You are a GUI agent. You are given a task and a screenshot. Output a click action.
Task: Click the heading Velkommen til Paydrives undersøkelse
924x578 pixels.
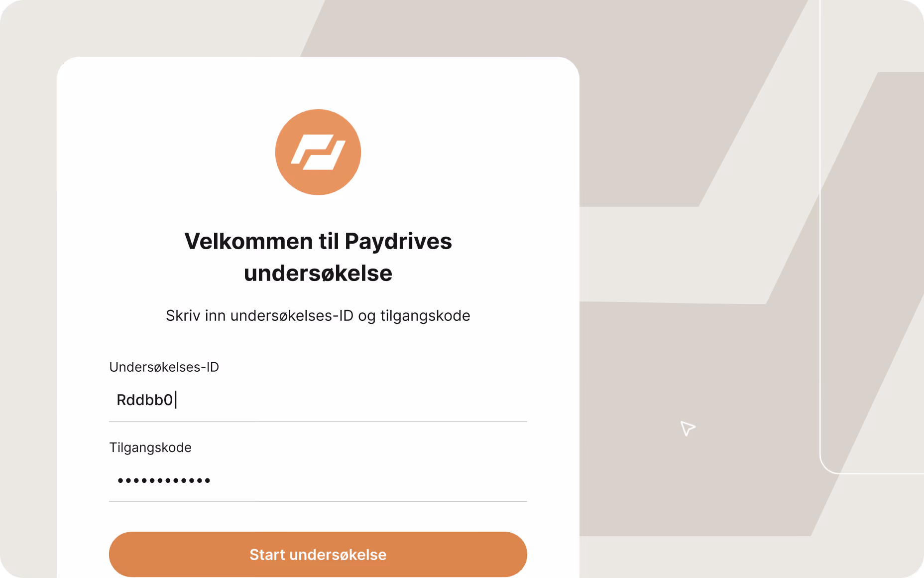318,257
